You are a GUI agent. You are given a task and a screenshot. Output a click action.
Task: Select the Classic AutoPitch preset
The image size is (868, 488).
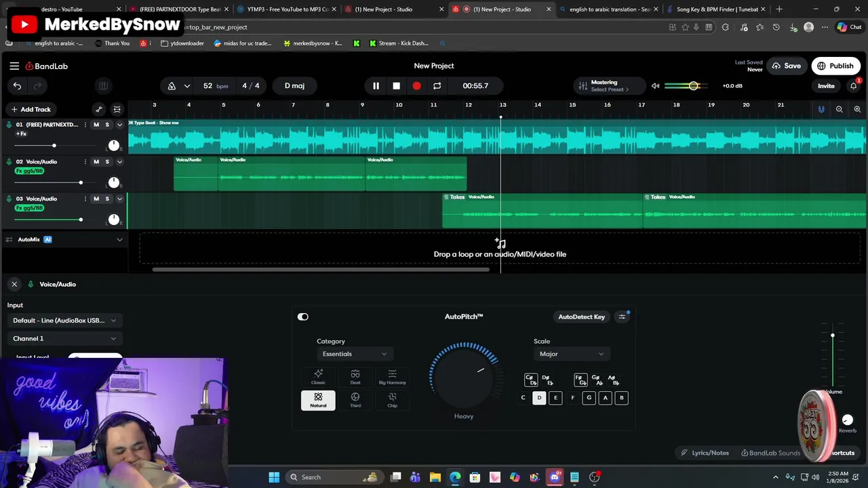[318, 377]
